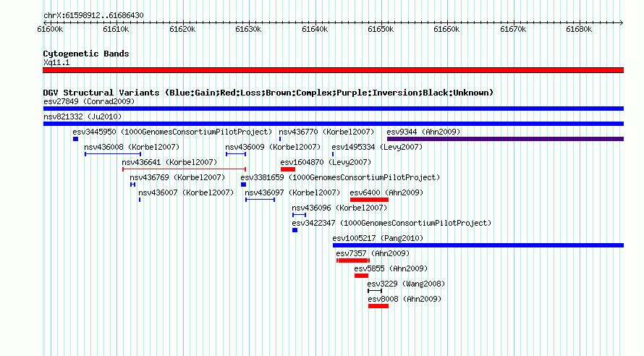Click the esv9344 (Ahn2009) label
Viewport: 644px width, 356px height.
point(423,132)
